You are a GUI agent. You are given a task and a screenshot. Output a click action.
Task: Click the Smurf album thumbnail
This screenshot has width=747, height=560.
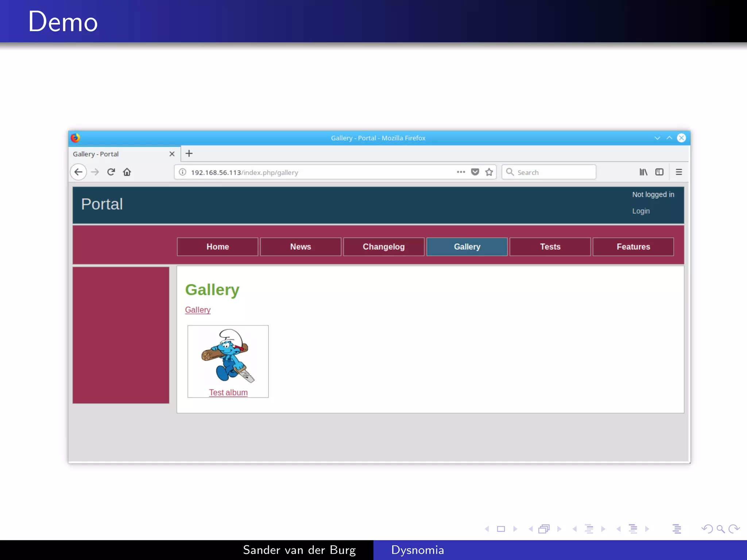point(228,356)
